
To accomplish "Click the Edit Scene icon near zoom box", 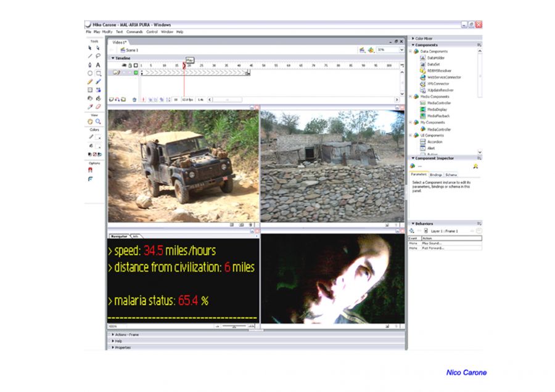I will pos(362,50).
